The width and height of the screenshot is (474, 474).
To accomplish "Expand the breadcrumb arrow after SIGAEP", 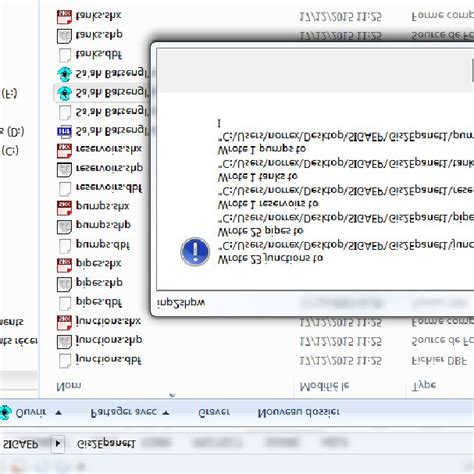I will [x=58, y=444].
